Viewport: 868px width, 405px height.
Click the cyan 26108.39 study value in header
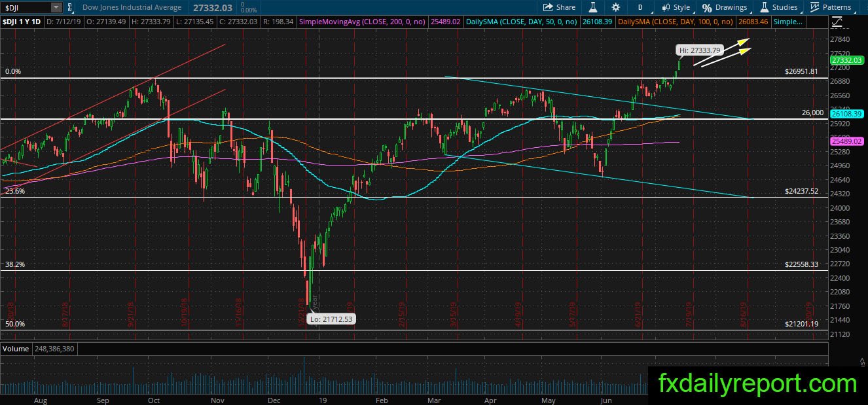click(597, 22)
